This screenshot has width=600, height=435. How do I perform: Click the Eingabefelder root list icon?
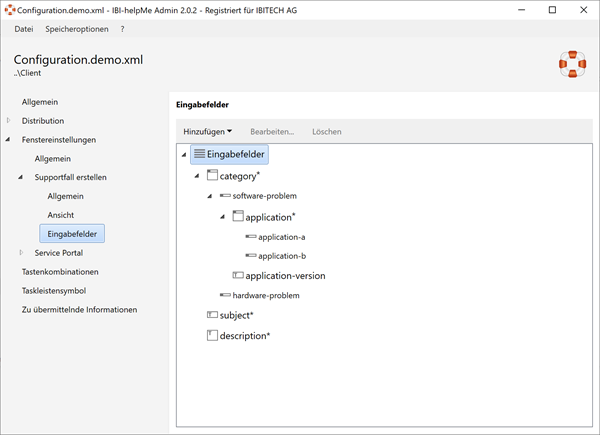[199, 154]
